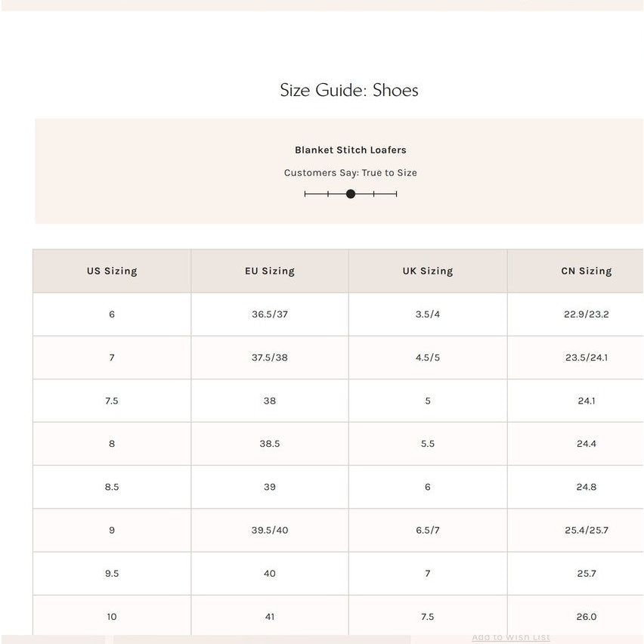Click the CN Sizing column header
644x644 pixels.
(x=587, y=271)
